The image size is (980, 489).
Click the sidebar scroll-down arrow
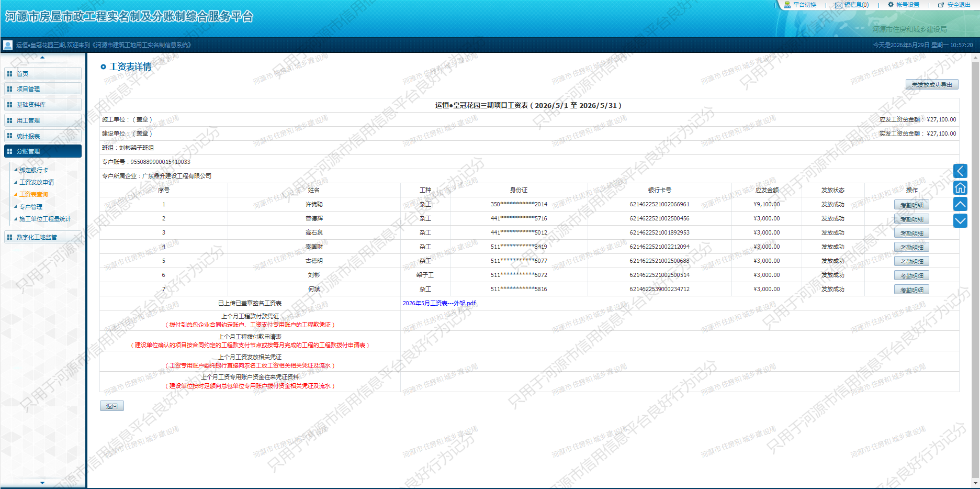42,483
